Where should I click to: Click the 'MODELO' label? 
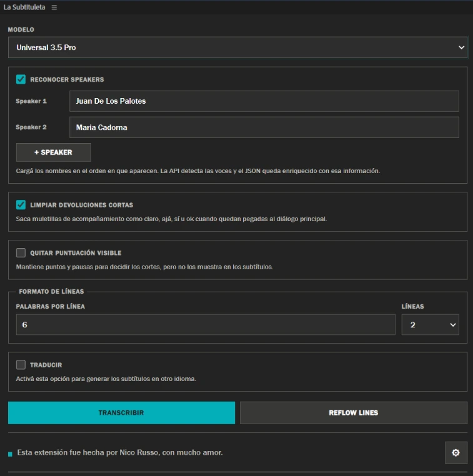[21, 29]
